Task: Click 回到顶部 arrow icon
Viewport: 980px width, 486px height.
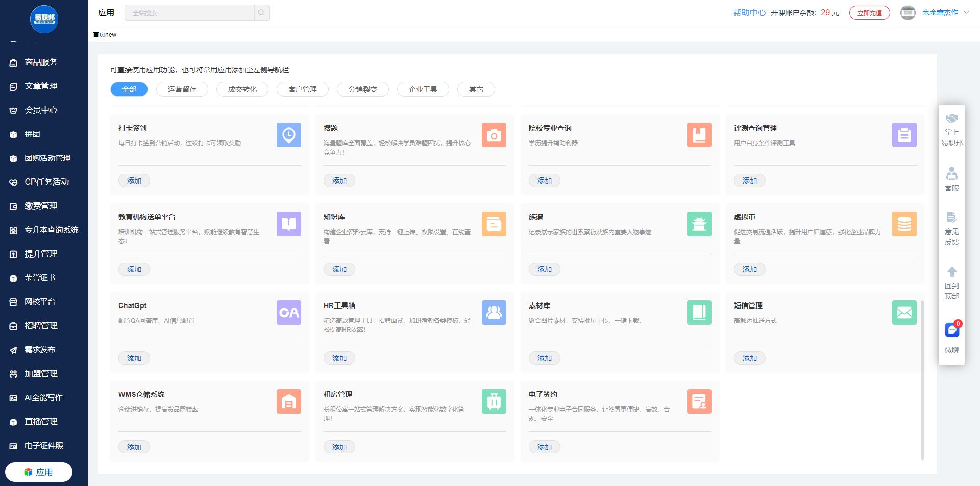Action: point(951,272)
